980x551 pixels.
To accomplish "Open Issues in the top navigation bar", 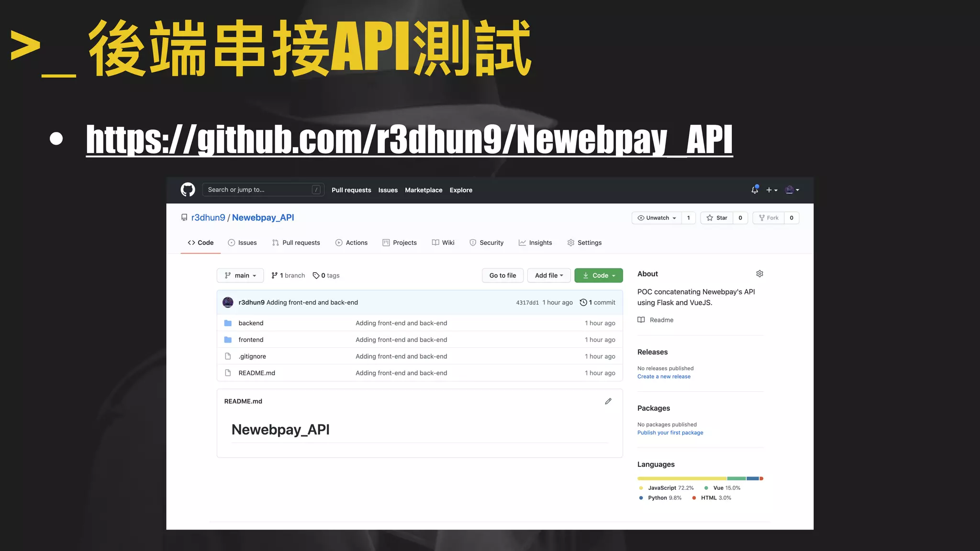I will [x=388, y=190].
